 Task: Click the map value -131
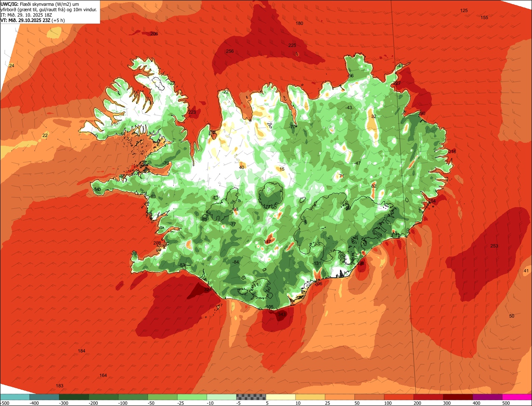(x=317, y=264)
